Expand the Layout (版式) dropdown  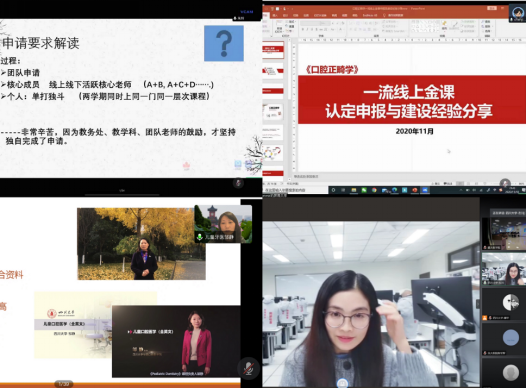click(292, 22)
